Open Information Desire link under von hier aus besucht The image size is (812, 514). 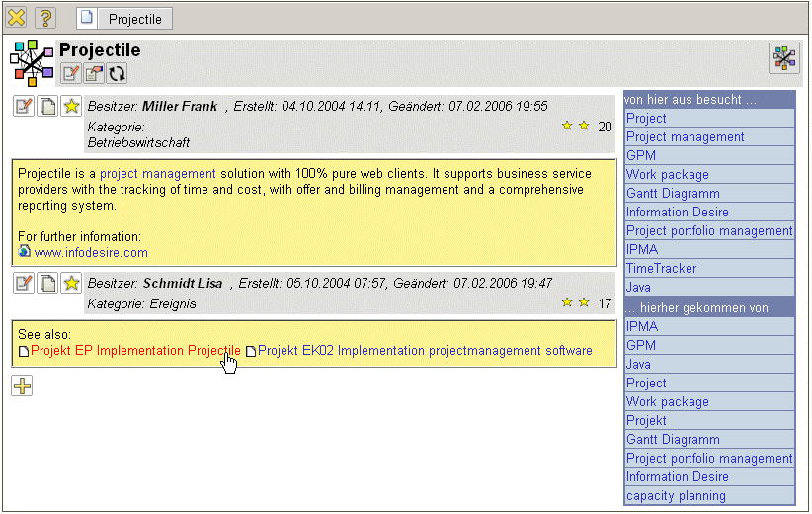coord(677,212)
